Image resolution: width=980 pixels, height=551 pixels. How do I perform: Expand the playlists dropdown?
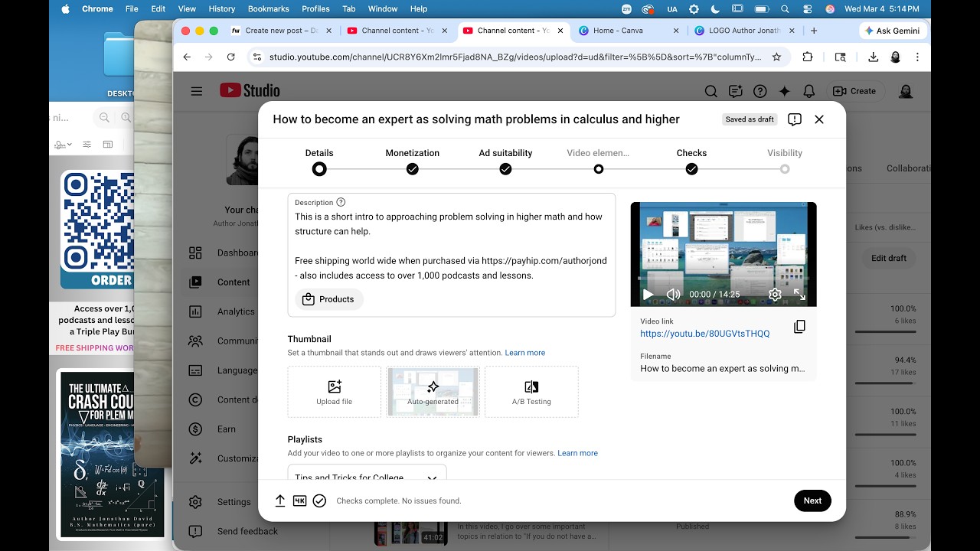[x=367, y=474]
